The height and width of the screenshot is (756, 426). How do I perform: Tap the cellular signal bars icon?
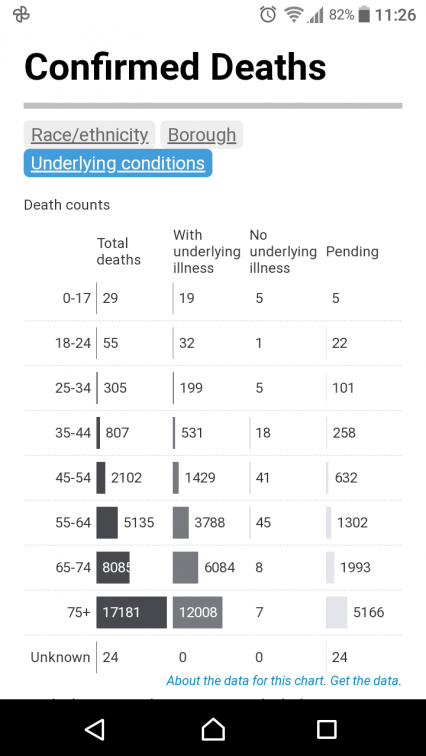(315, 16)
